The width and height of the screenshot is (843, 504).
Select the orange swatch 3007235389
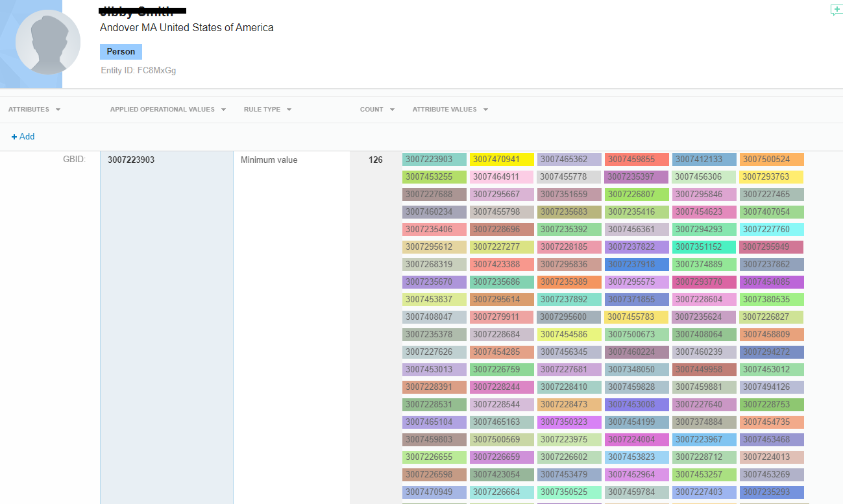click(x=569, y=282)
